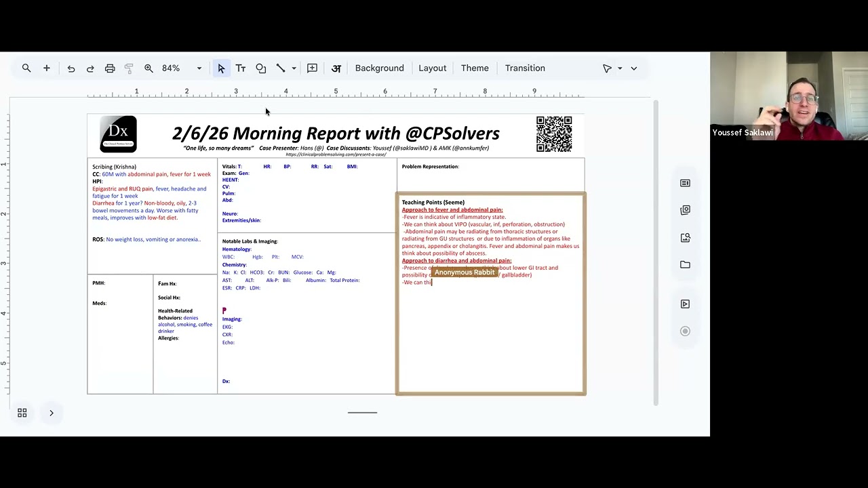Switch to grid view of slides
Image resolution: width=868 pixels, height=488 pixels.
pyautogui.click(x=22, y=413)
